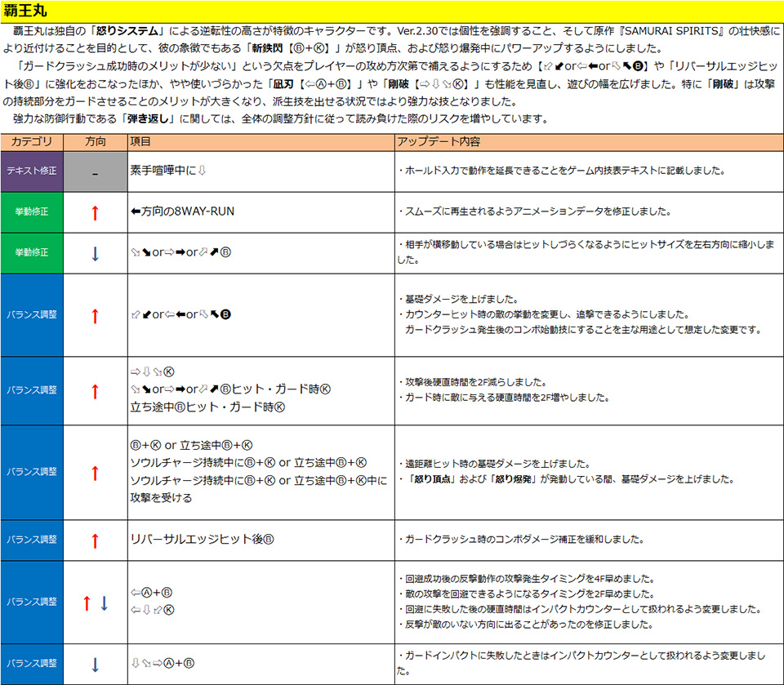The width and height of the screenshot is (784, 685).
Task: Click the red arrow in the 攻撃後硬直時間 row
Action: [95, 391]
